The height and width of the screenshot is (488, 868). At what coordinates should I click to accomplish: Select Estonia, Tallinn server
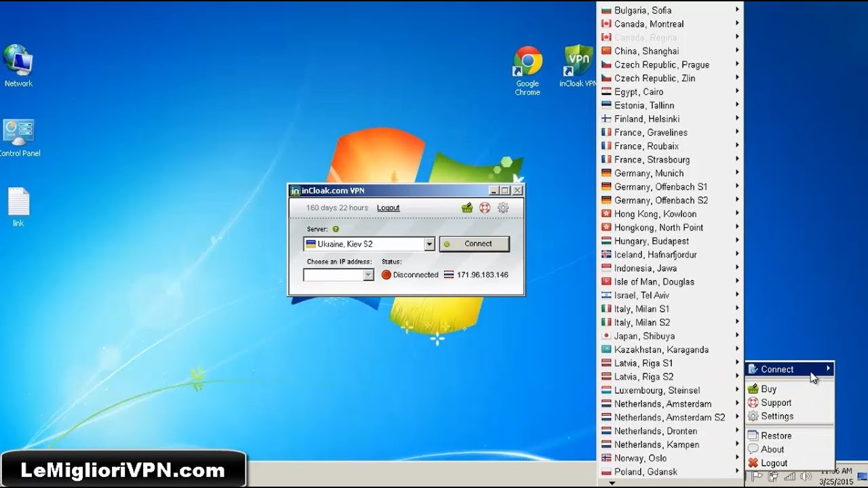click(x=670, y=105)
